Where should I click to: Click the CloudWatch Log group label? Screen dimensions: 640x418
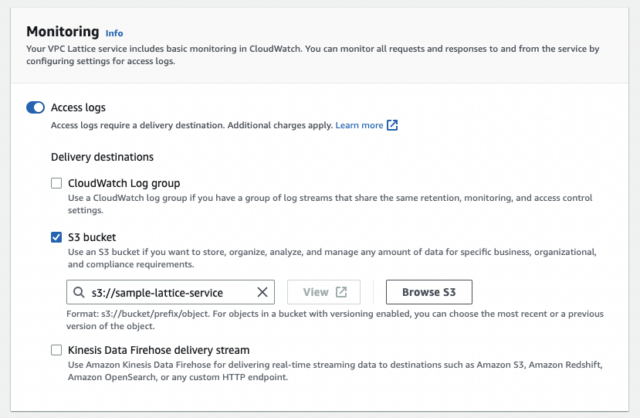(x=124, y=183)
